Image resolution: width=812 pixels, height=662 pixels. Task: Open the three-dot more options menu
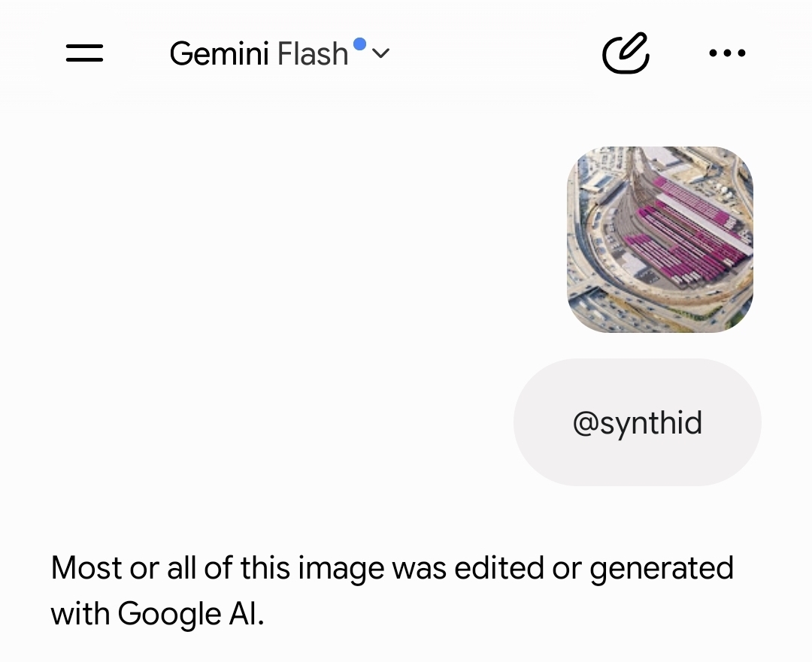coord(727,53)
